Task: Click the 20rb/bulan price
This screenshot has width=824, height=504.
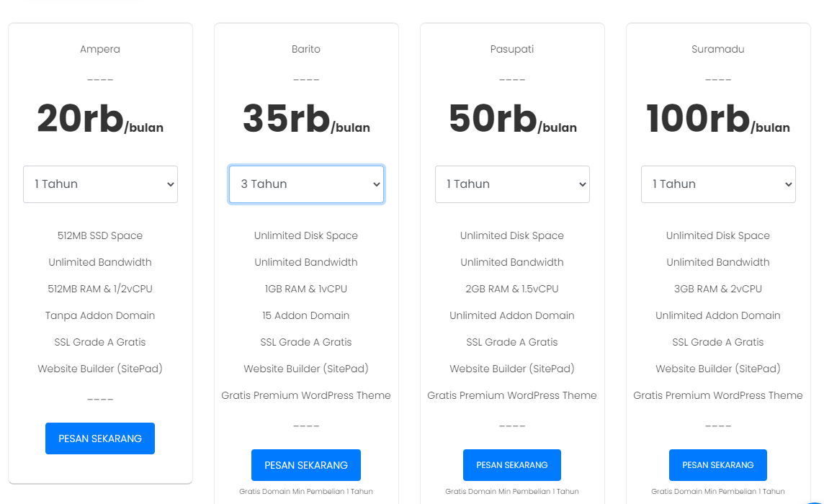Action: 100,120
